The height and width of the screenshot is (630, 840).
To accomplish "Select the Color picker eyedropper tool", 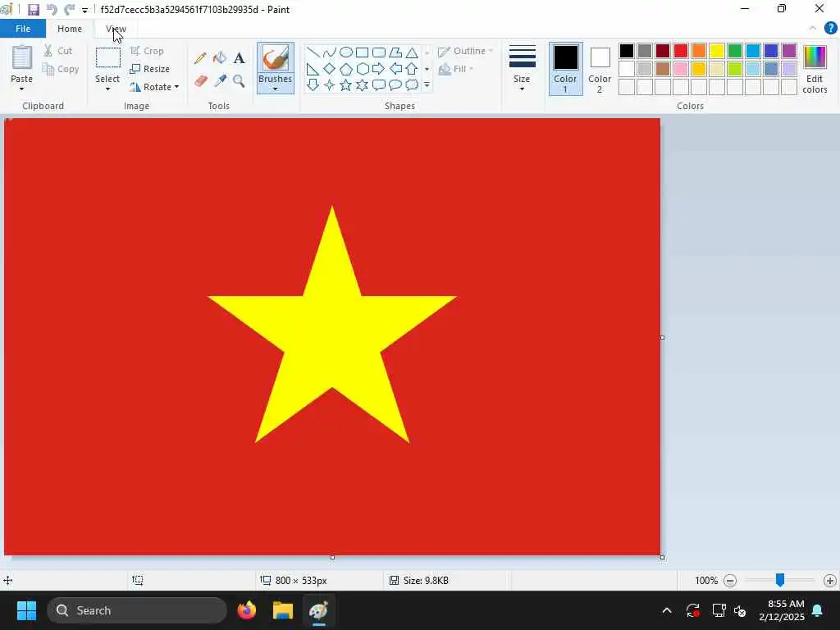I will pos(220,81).
